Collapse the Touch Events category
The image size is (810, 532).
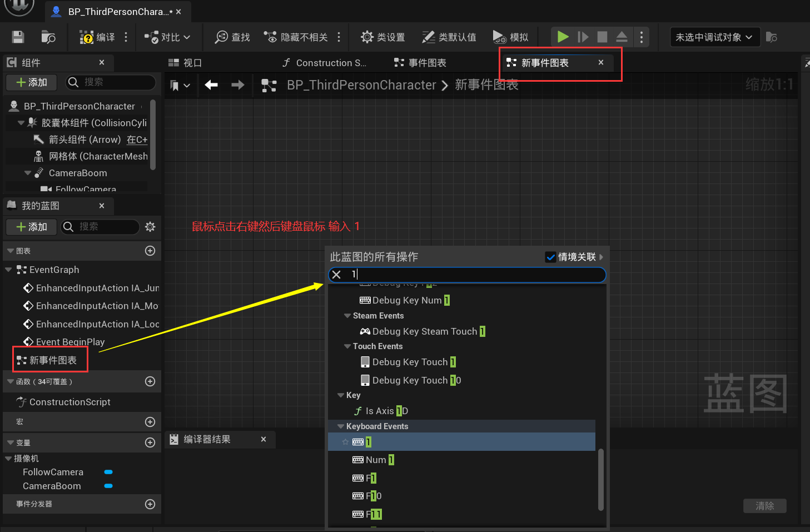tap(347, 346)
